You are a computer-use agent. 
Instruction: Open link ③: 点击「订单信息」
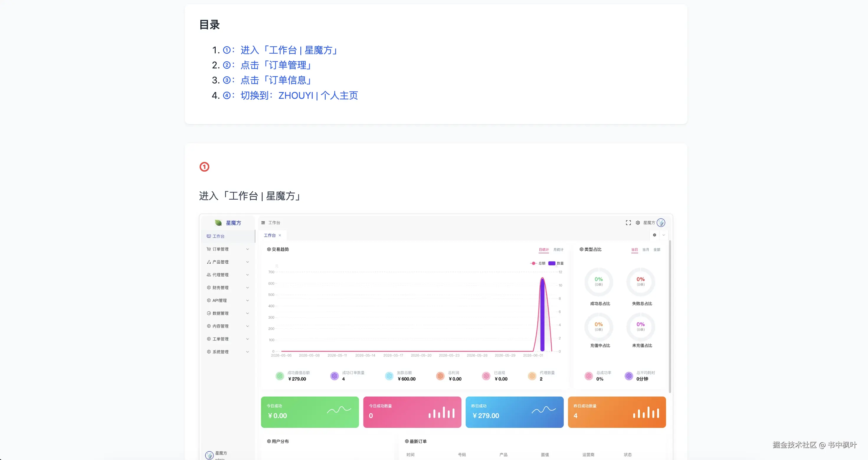[267, 80]
